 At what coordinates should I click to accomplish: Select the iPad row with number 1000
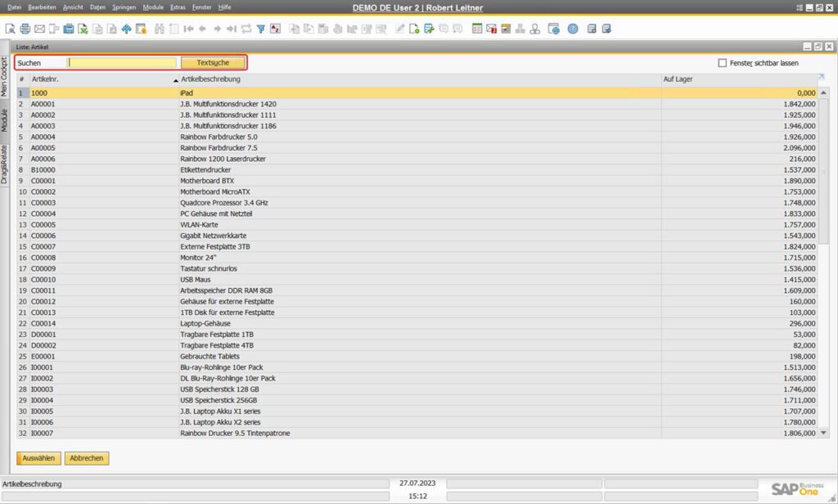[x=417, y=93]
